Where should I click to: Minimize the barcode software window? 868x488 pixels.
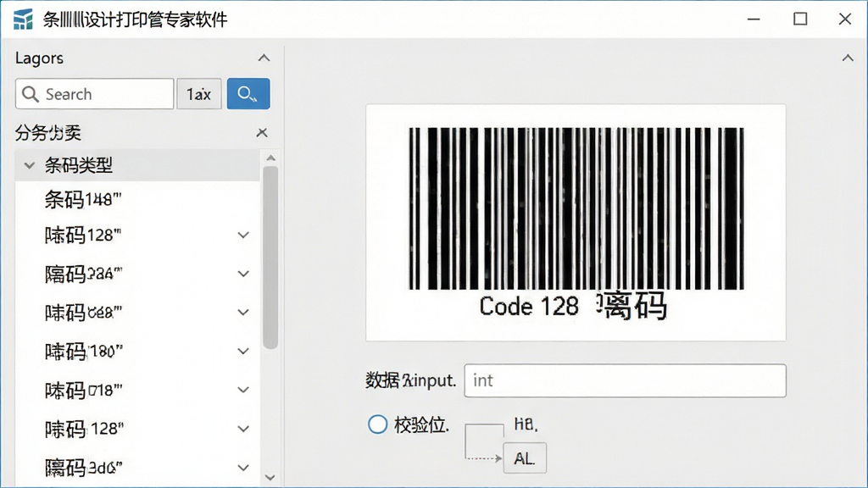754,19
